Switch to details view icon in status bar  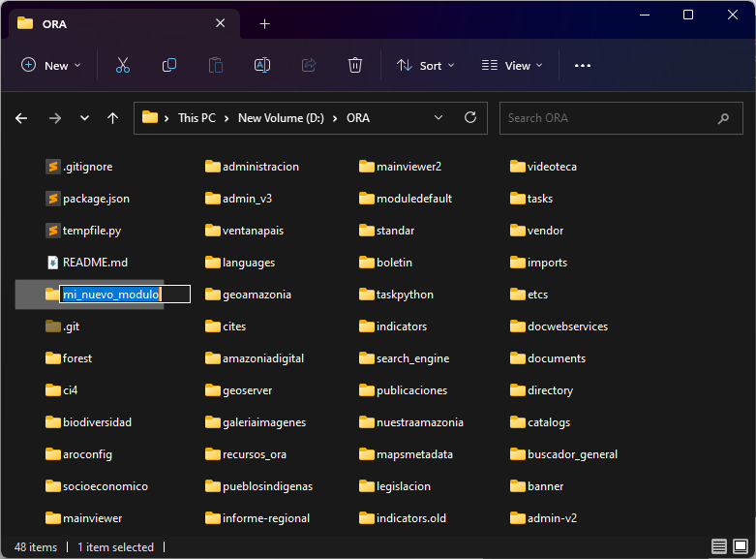(x=719, y=546)
